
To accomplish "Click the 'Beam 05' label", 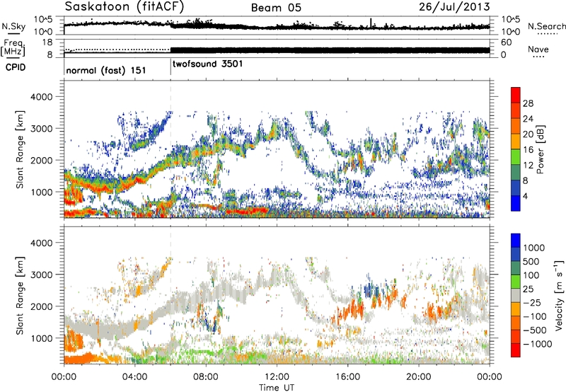I will click(276, 8).
